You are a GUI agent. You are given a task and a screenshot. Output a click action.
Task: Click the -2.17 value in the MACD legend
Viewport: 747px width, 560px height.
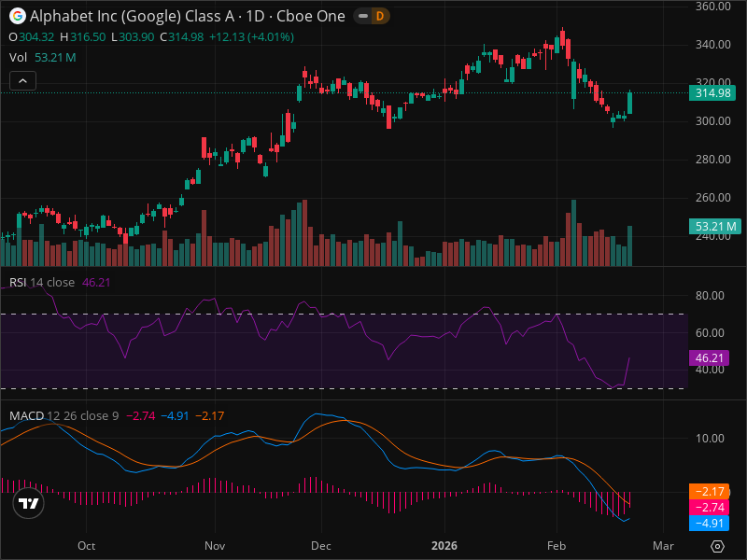click(209, 415)
